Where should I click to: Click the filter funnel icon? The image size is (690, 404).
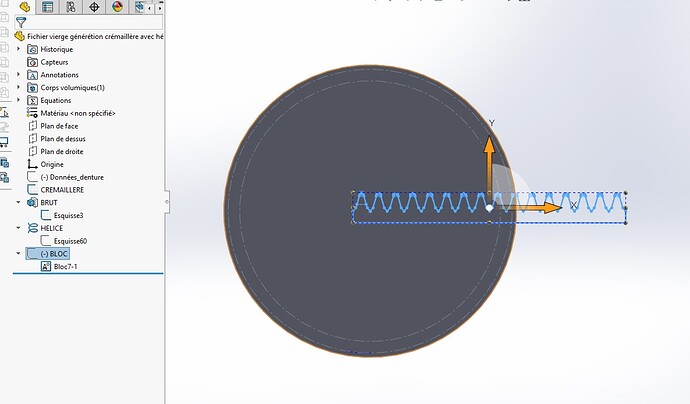coord(21,22)
